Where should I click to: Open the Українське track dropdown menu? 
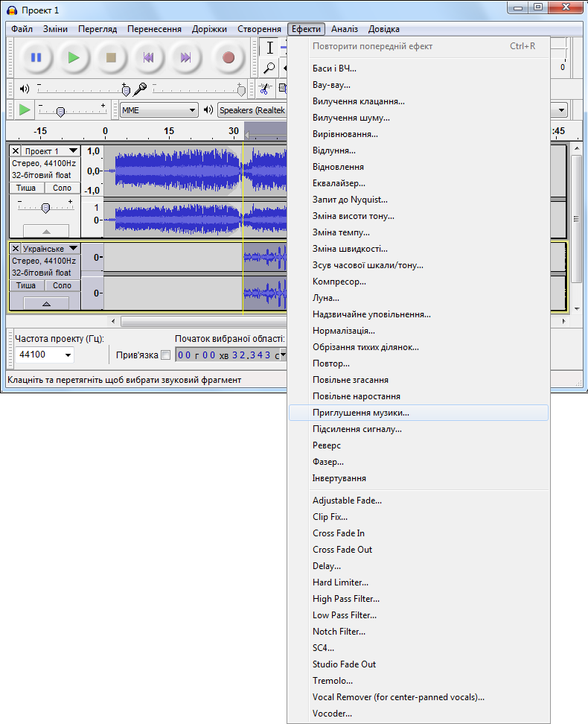pyautogui.click(x=73, y=249)
